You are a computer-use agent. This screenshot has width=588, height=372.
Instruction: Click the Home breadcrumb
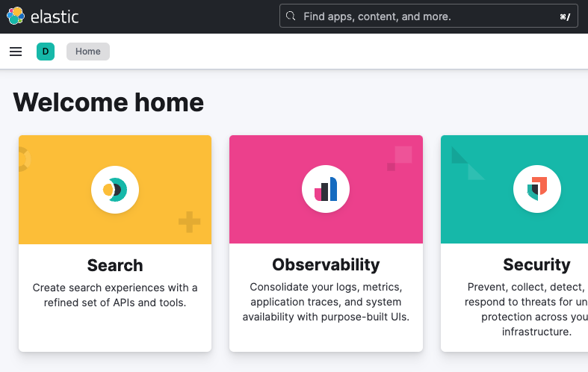coord(88,52)
